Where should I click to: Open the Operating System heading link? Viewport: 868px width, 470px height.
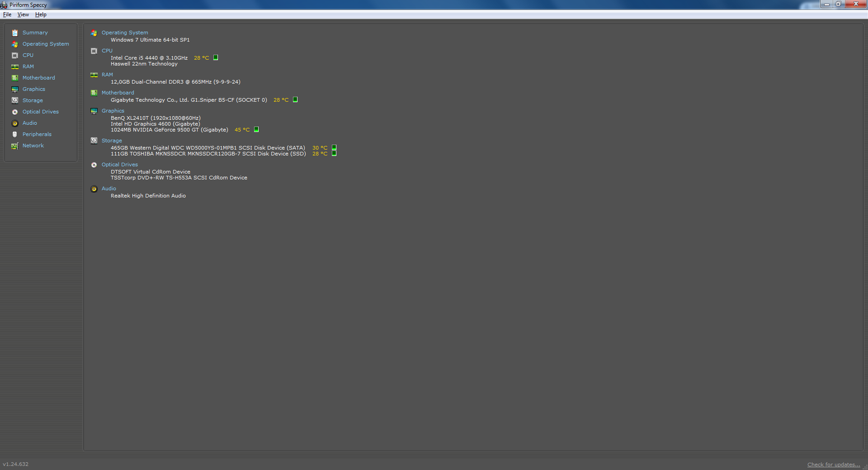click(x=125, y=33)
